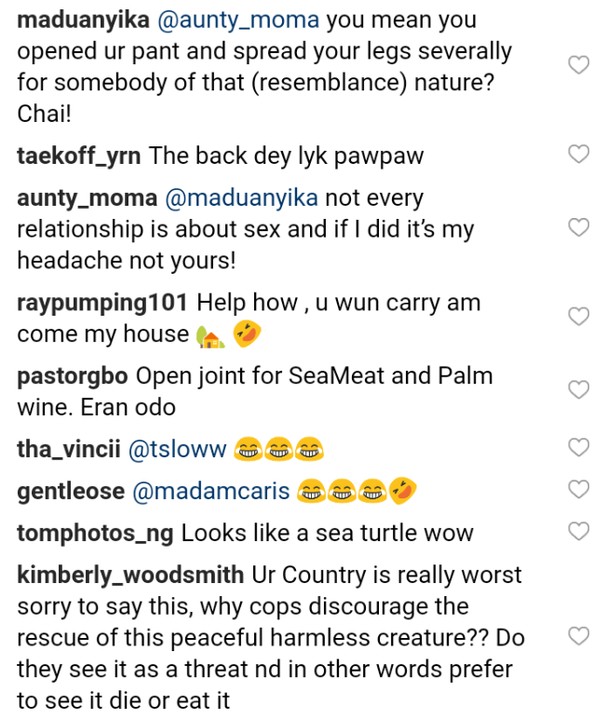Go to pastorgbo's profile
Screen dimensions: 607x720
(x=73, y=378)
